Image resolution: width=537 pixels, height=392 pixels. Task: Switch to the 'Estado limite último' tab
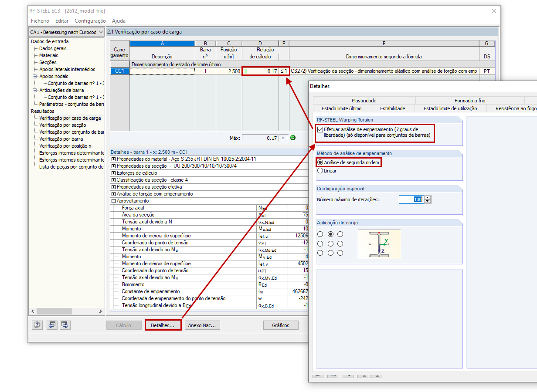341,108
